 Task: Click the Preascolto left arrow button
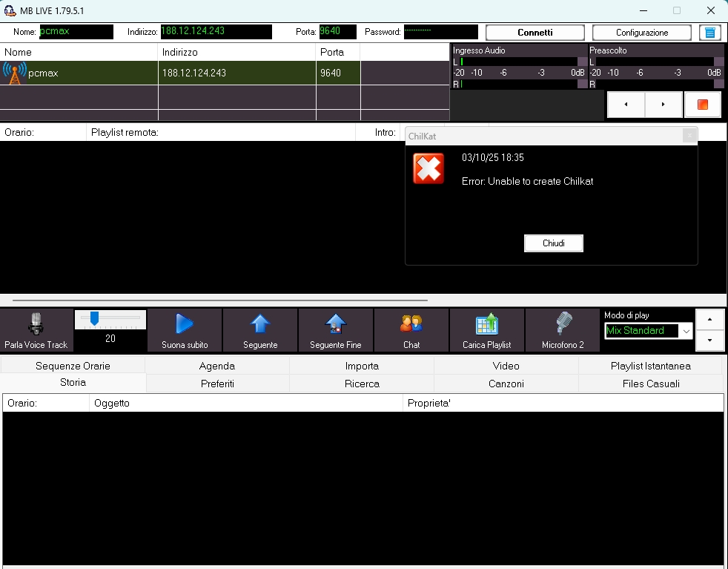tap(626, 105)
